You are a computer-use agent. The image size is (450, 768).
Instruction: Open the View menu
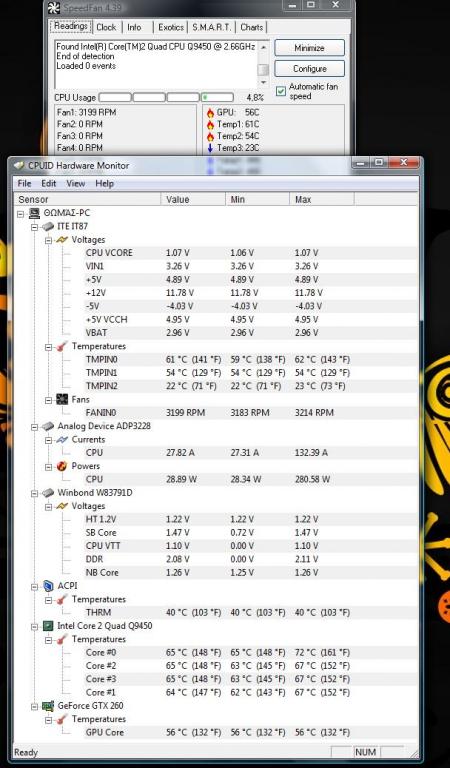[75, 184]
